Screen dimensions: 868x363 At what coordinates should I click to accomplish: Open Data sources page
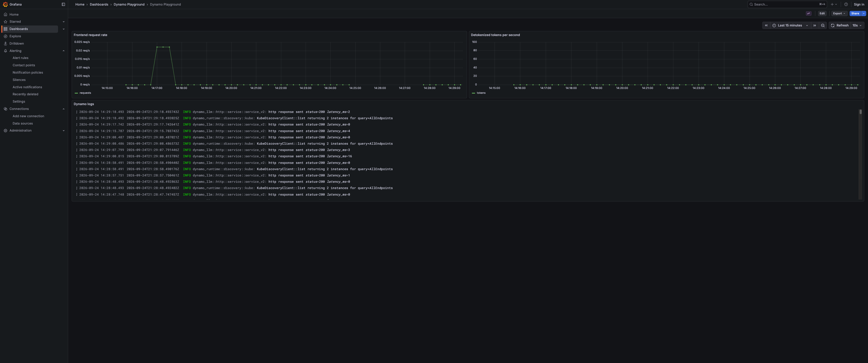22,124
